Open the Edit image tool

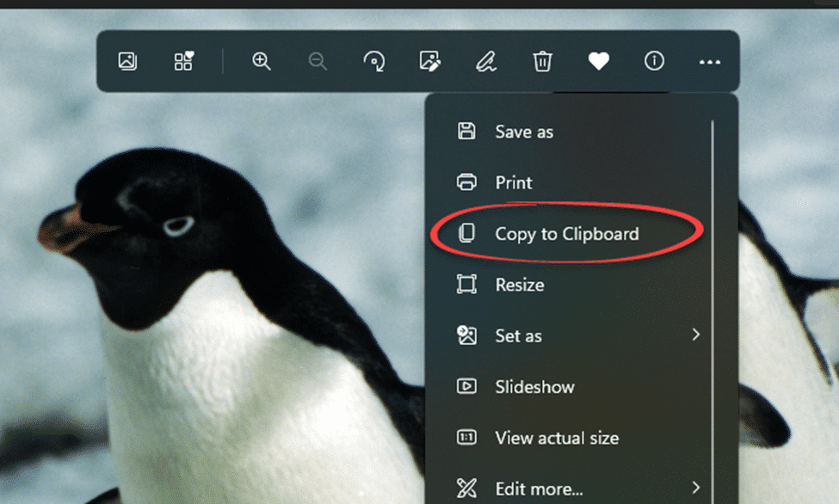point(429,61)
